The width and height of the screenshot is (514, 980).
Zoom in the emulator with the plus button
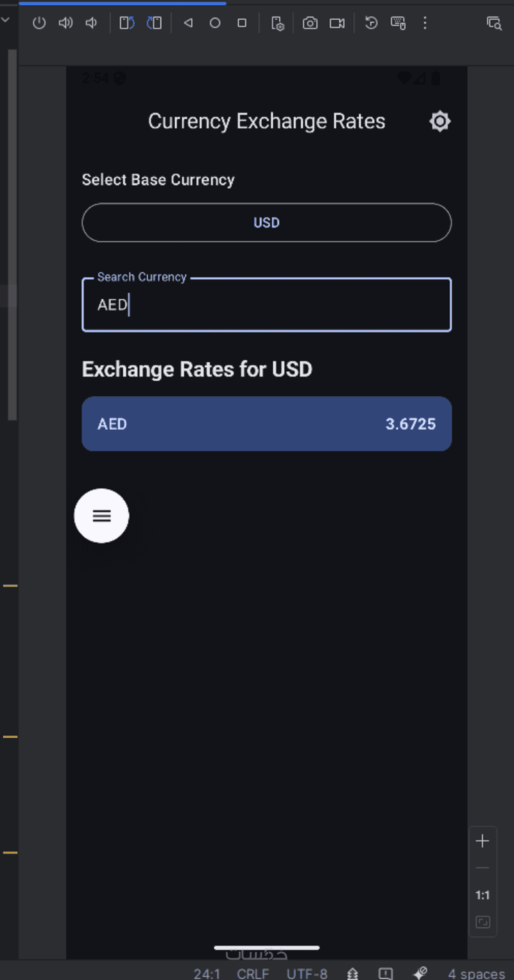tap(483, 841)
